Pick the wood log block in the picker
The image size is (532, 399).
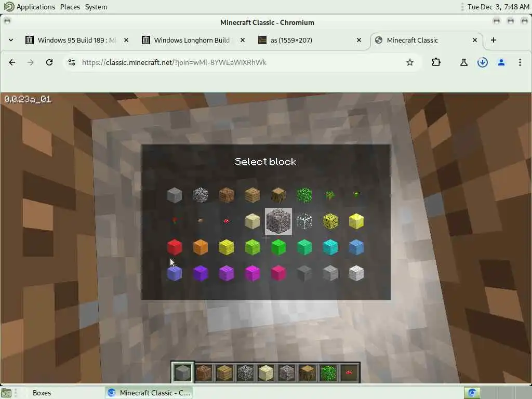(278, 195)
